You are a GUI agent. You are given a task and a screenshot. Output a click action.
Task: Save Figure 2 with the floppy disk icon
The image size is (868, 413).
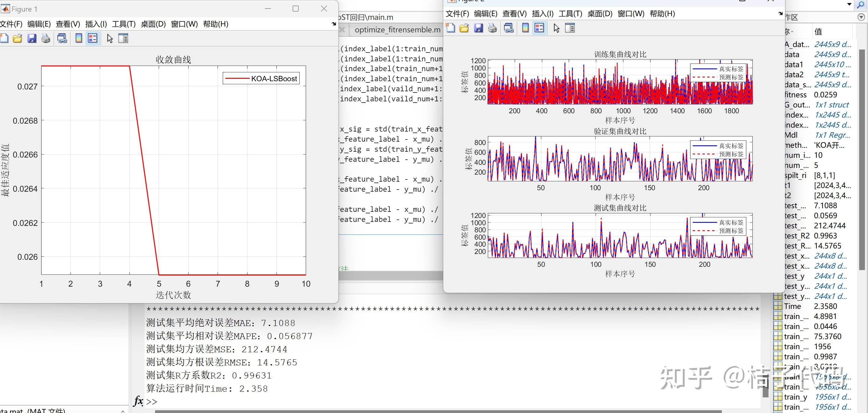[x=478, y=28]
